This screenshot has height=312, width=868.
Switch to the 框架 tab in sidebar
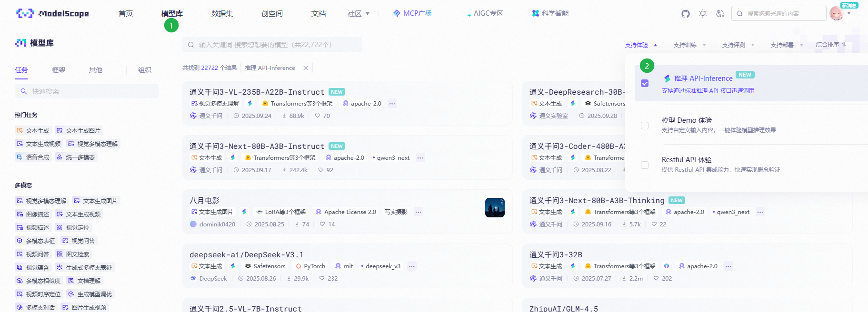tap(59, 70)
